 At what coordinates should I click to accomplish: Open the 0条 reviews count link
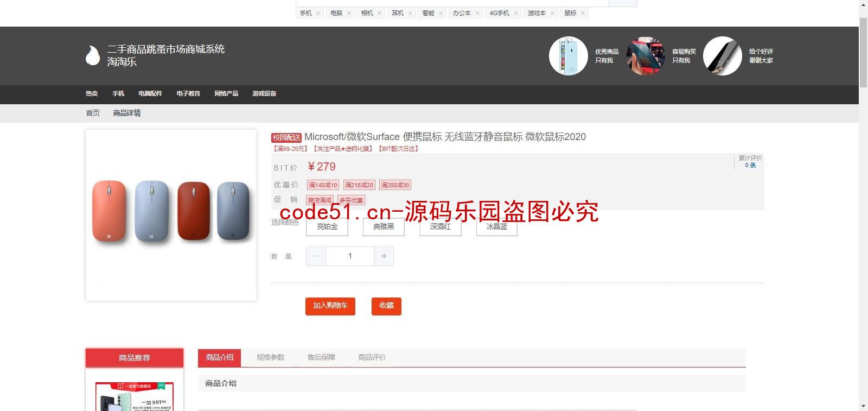pos(750,166)
